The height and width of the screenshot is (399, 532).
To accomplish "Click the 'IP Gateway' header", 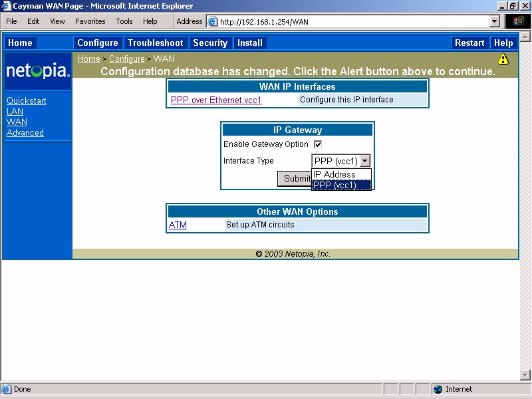I will tap(297, 130).
